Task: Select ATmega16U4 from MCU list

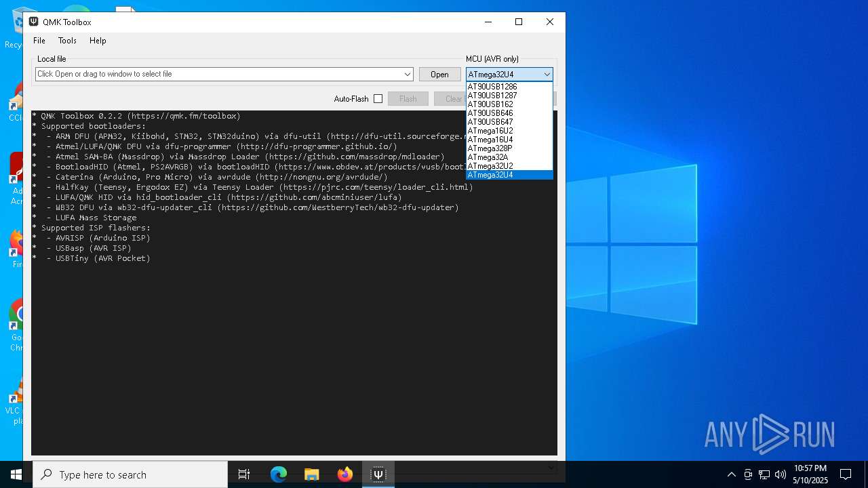Action: click(x=509, y=140)
